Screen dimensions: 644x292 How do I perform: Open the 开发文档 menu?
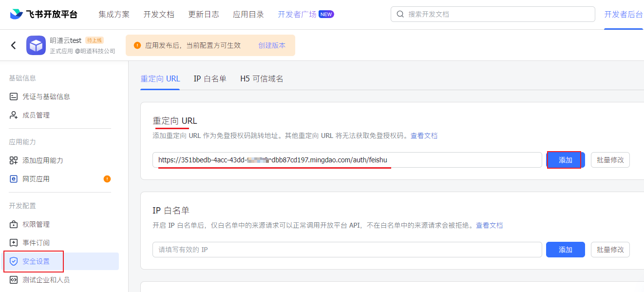pyautogui.click(x=159, y=14)
